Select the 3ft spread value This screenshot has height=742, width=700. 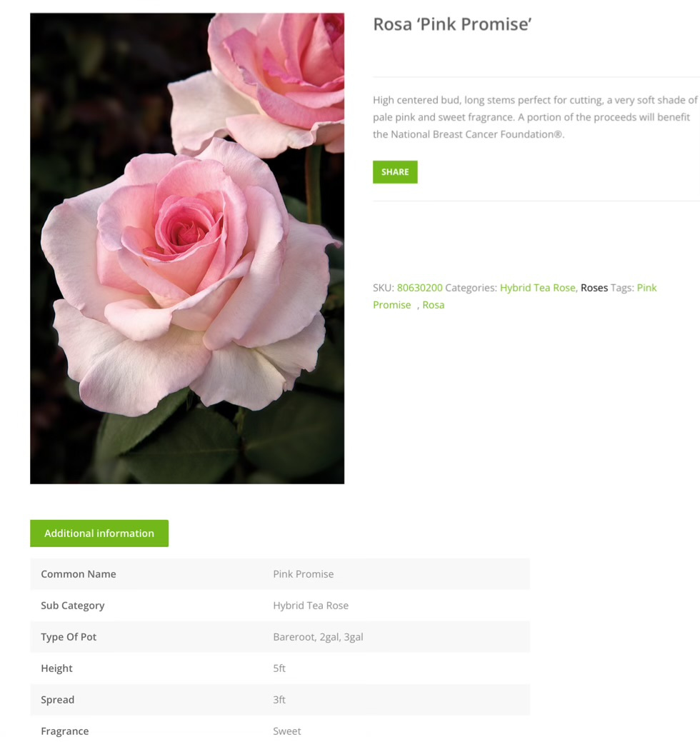coord(279,699)
